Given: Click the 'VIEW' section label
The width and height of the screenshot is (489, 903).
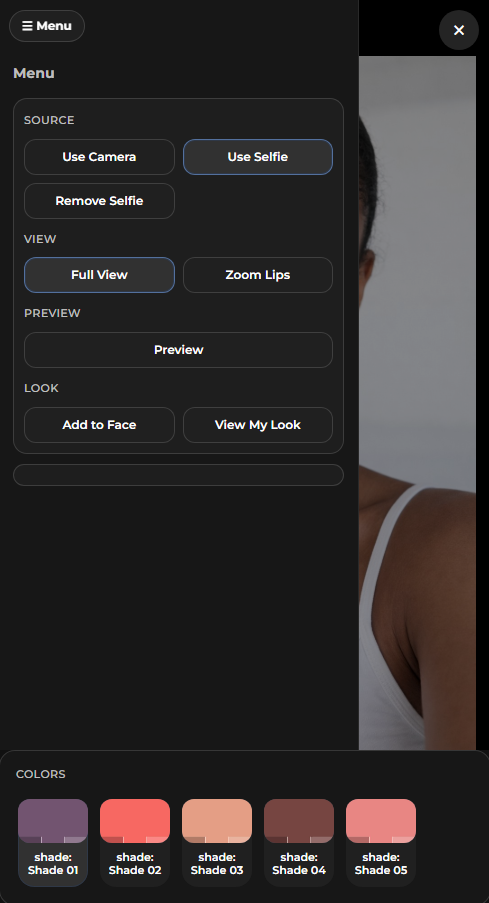Looking at the screenshot, I should [x=40, y=239].
